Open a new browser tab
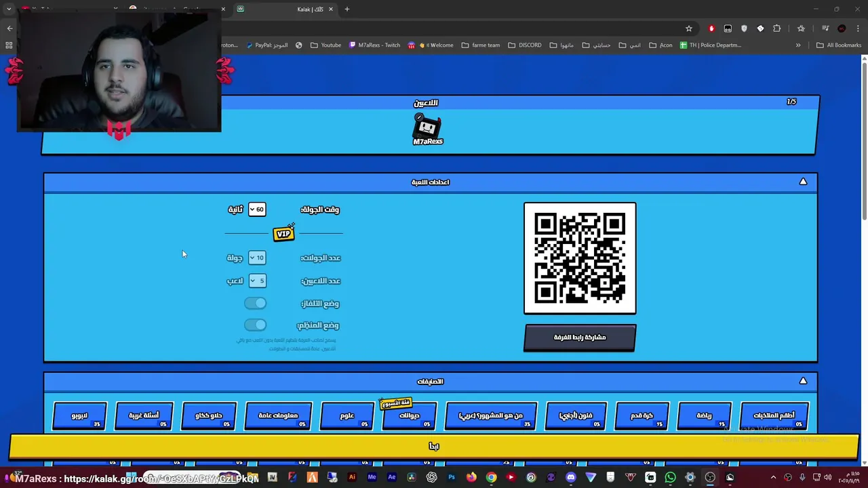 [347, 9]
